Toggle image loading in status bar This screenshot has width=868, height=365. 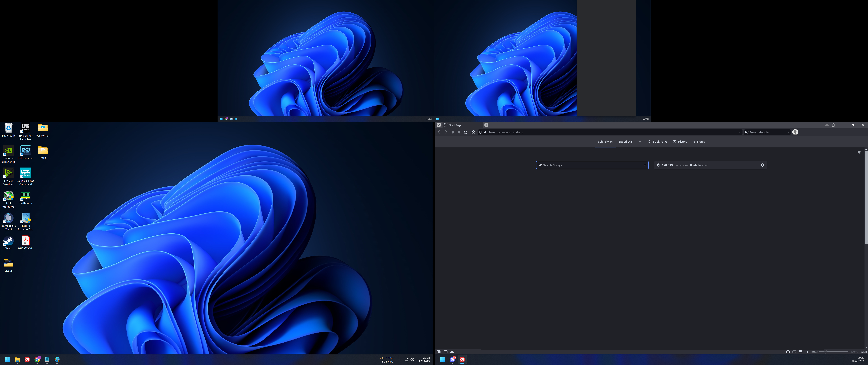coord(801,352)
